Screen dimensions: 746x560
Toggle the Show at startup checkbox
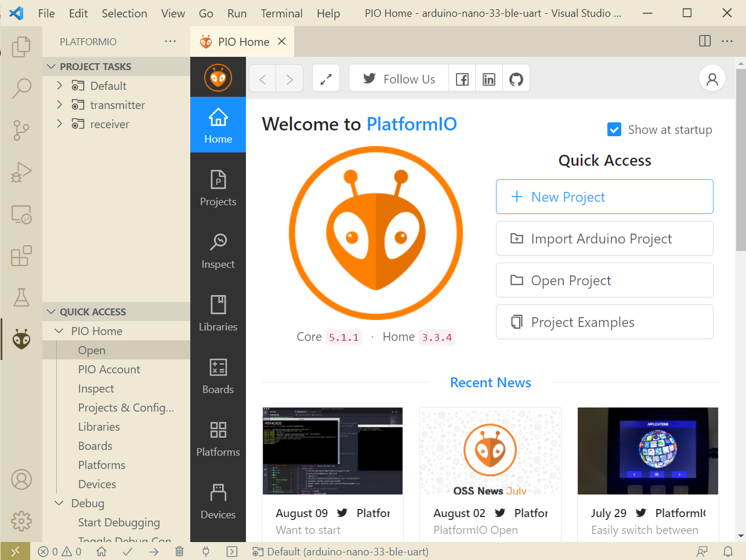(614, 129)
